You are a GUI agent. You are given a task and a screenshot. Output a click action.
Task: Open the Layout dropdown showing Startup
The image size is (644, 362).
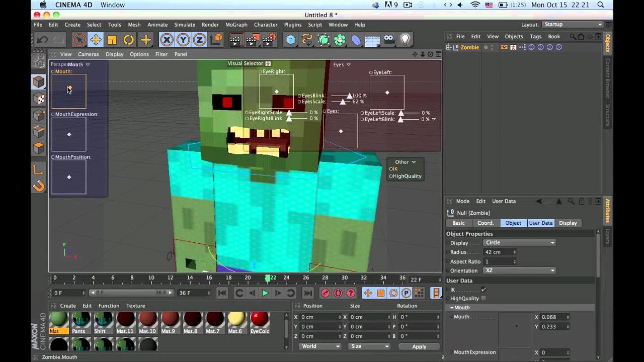coord(572,24)
